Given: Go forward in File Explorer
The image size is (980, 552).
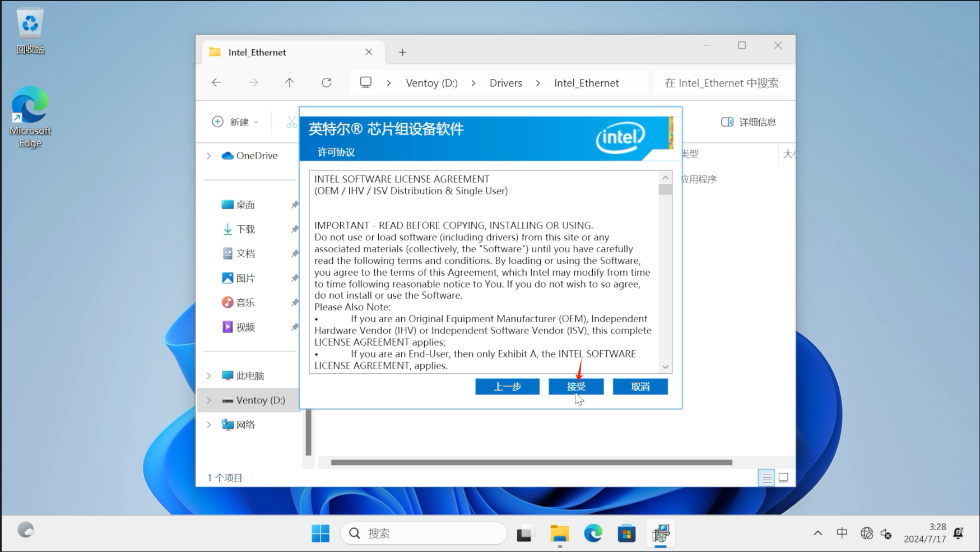Looking at the screenshot, I should 253,83.
